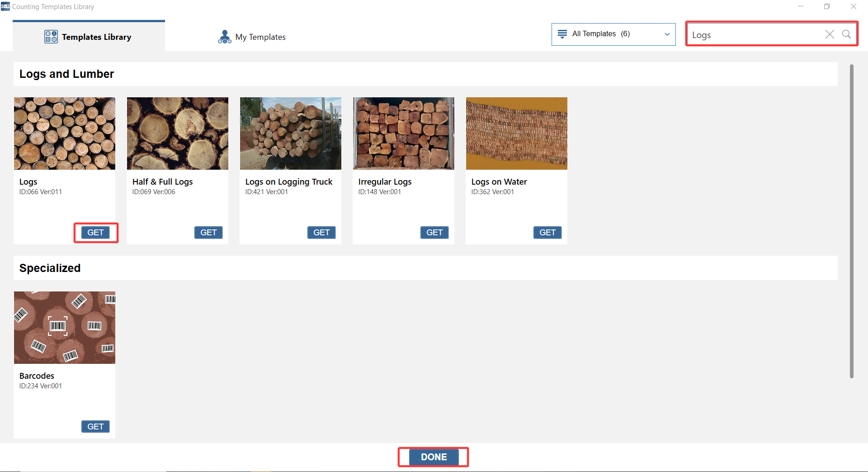
Task: Get the Logs template
Action: [x=95, y=233]
